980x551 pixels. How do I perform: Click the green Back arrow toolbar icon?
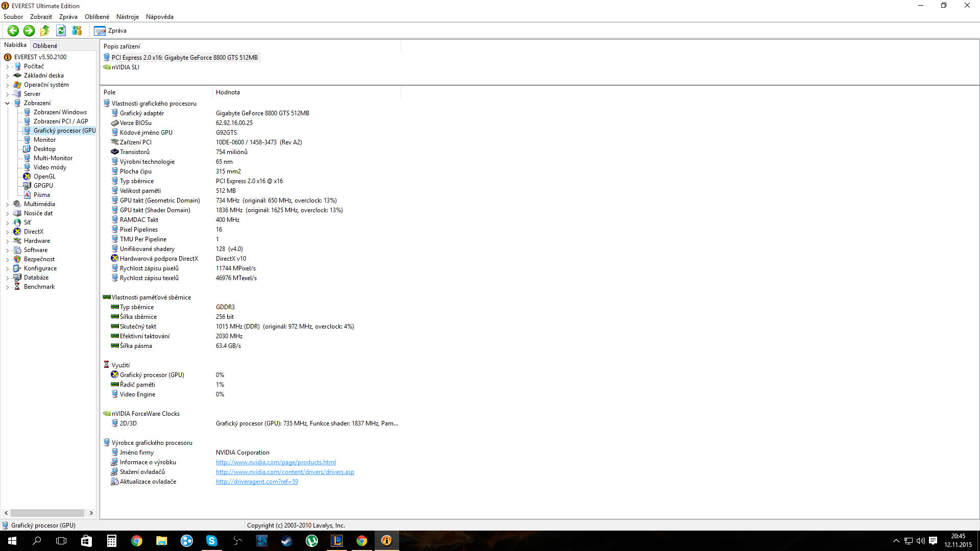click(x=13, y=31)
